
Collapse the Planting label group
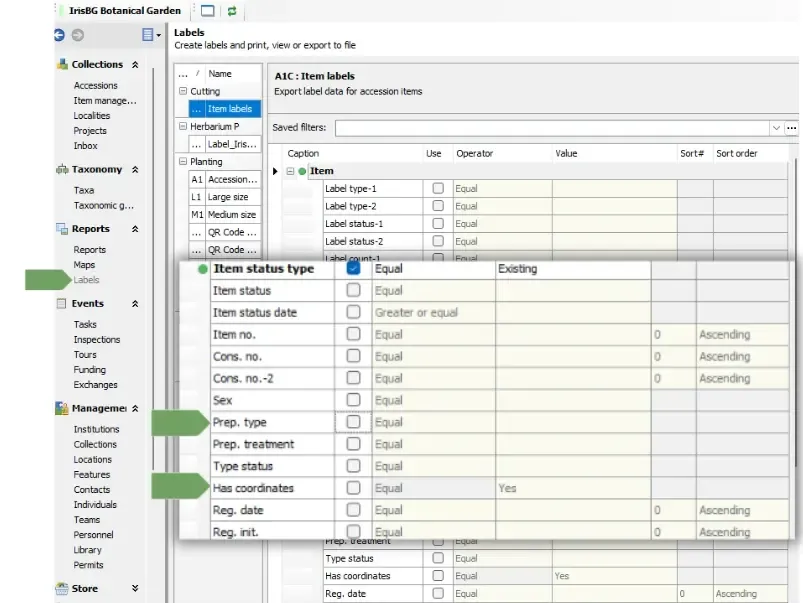[x=183, y=161]
